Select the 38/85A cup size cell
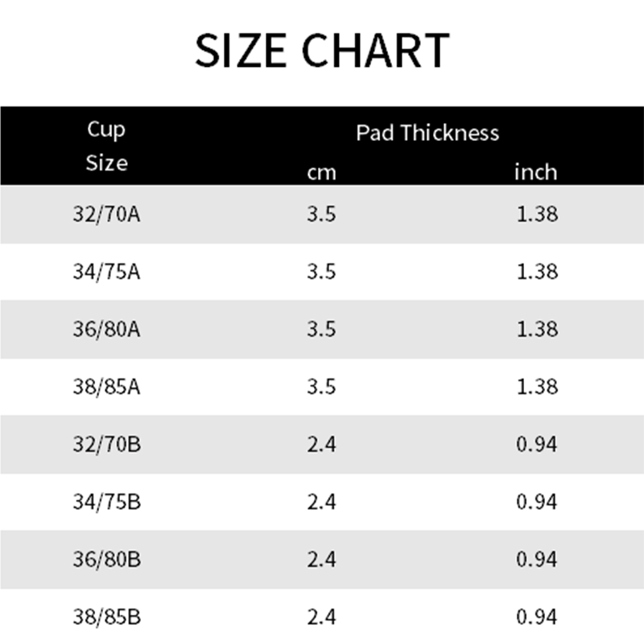This screenshot has height=644, width=644. 107,386
